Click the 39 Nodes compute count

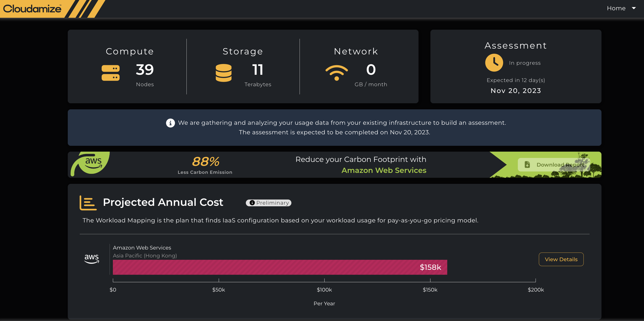[x=145, y=70]
